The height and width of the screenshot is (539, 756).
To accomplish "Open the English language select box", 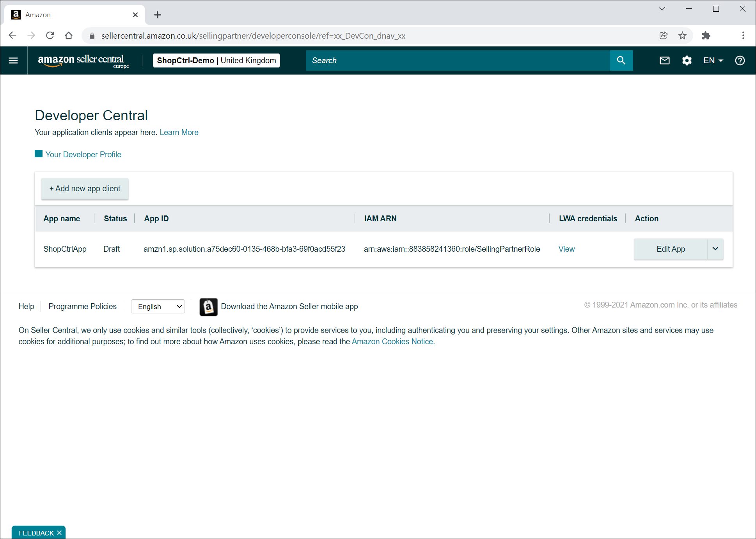I will [158, 306].
